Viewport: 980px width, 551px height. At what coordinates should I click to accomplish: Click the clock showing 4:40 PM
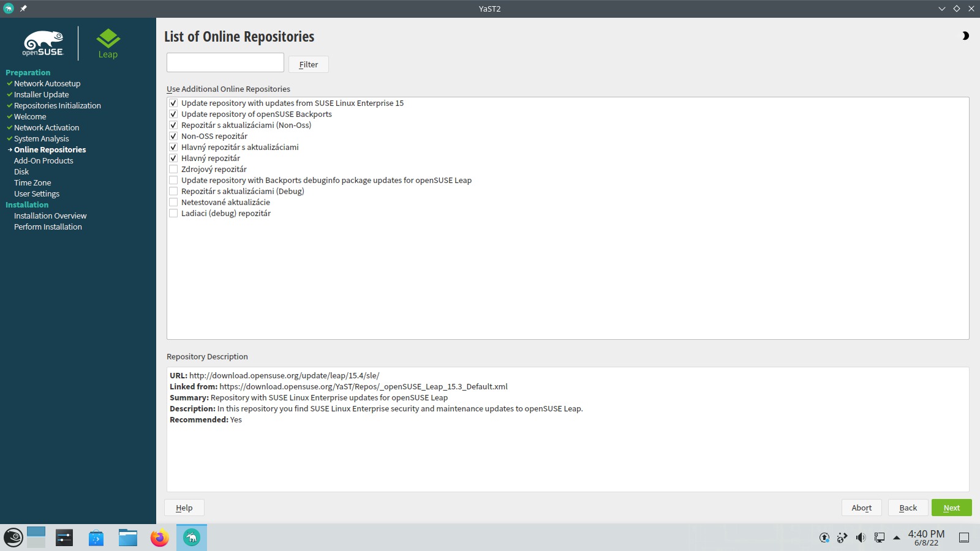pyautogui.click(x=926, y=538)
